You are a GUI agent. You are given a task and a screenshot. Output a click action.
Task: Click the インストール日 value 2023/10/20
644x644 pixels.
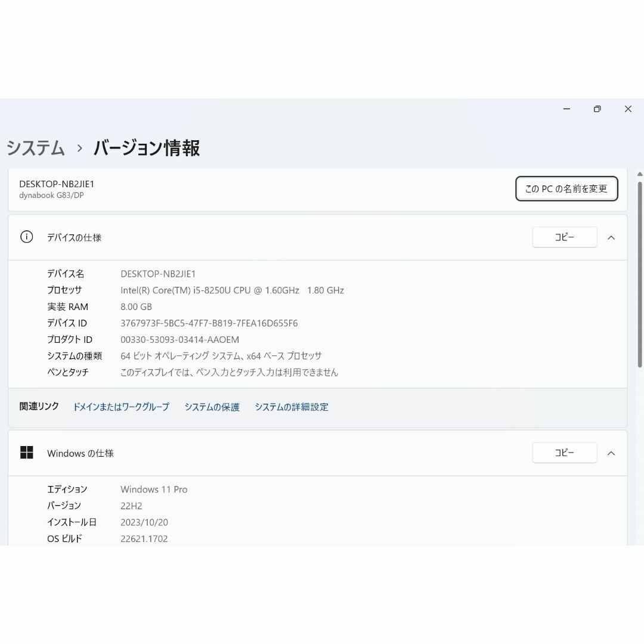click(144, 522)
